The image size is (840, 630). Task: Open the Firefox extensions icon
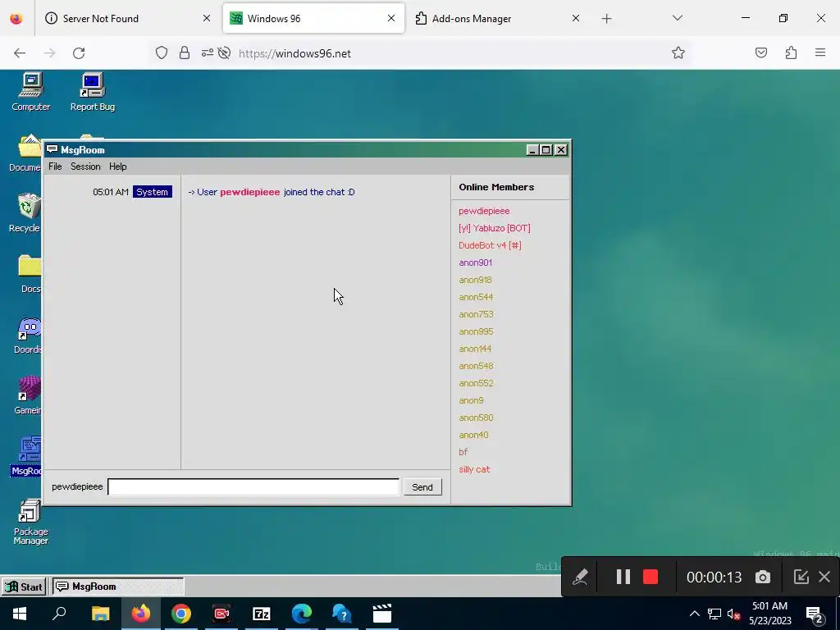coord(791,52)
